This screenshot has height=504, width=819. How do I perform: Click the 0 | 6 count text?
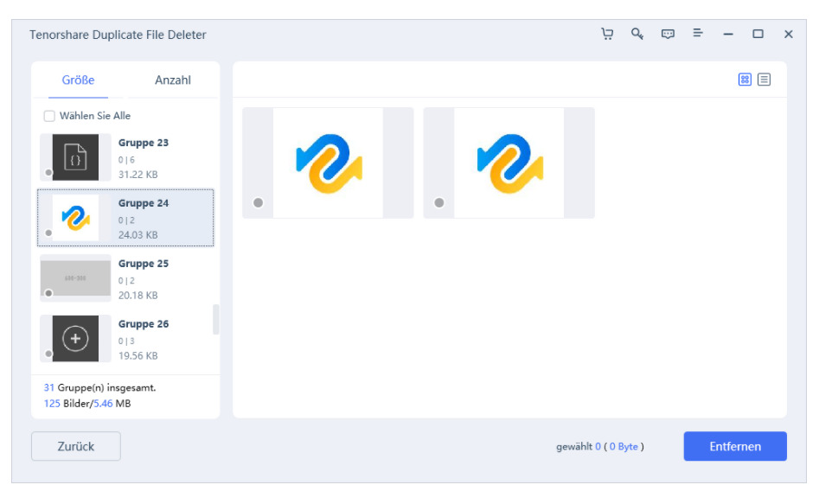coord(126,160)
